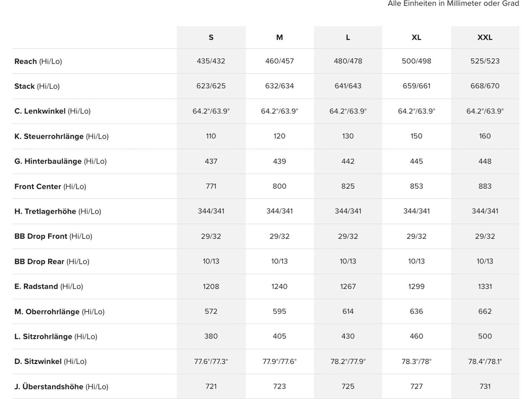Image resolution: width=532 pixels, height=399 pixels.
Task: Select the BB Drop Front row label
Action: tap(53, 236)
